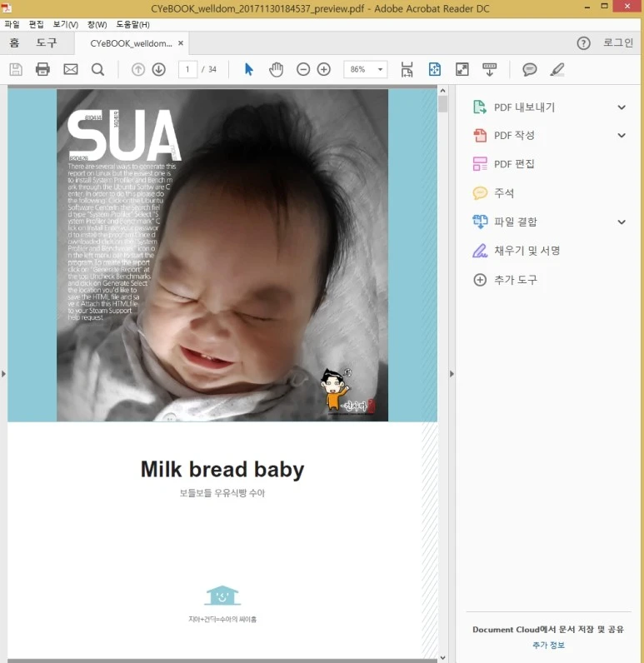Expand the PDF 작성 chevron
This screenshot has height=663, width=644.
tap(622, 135)
